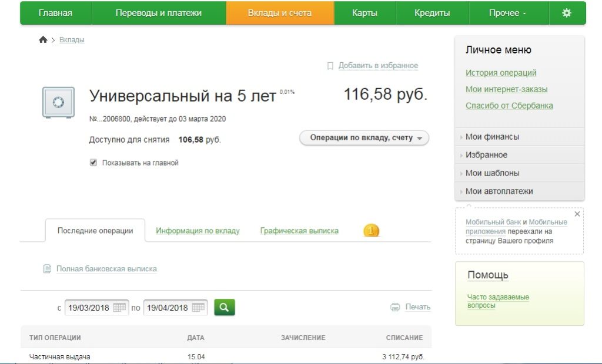
Task: Open the end date calendar picker
Action: coord(198,308)
